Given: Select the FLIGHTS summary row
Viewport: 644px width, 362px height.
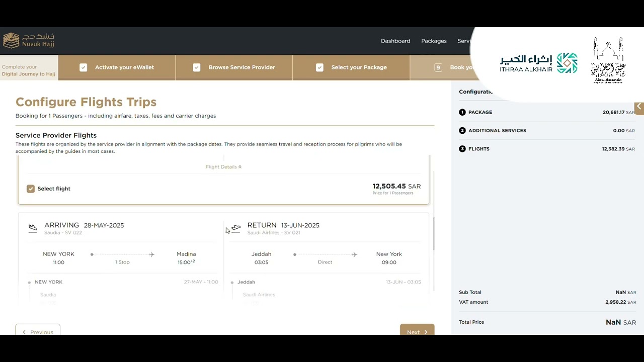Looking at the screenshot, I should click(547, 149).
